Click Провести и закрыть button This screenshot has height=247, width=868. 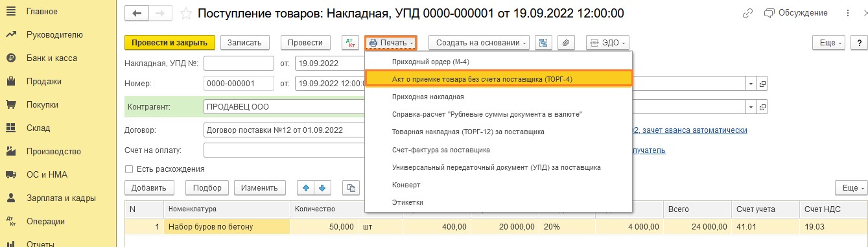click(x=169, y=43)
